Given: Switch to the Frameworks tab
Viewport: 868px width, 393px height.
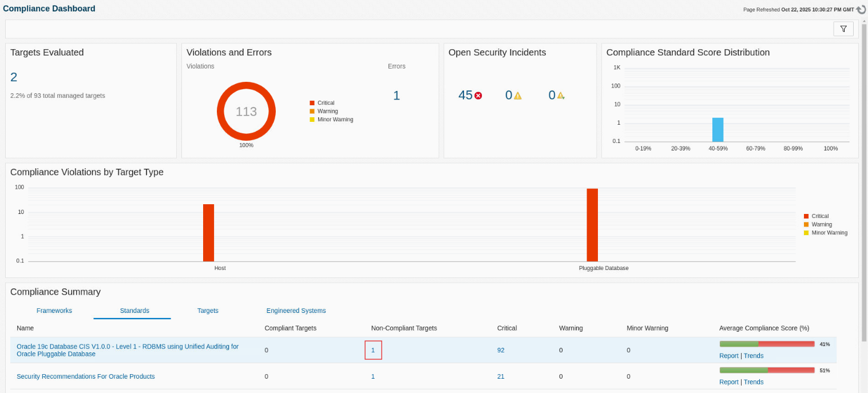Looking at the screenshot, I should pos(54,311).
